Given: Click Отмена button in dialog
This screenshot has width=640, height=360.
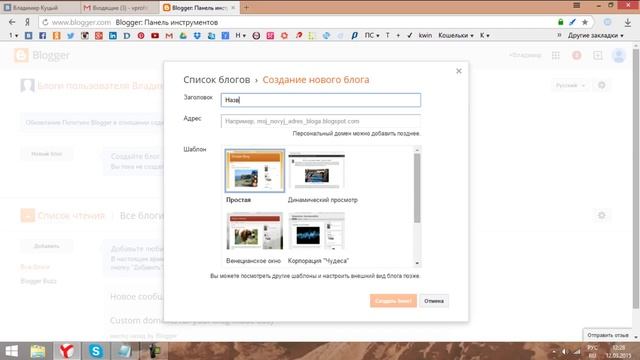Looking at the screenshot, I should 434,301.
